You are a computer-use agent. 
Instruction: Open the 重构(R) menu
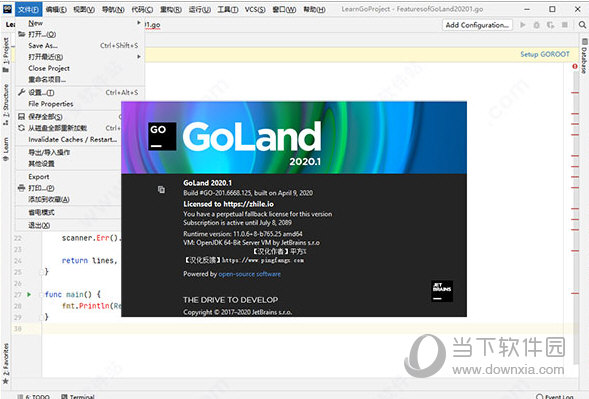pos(171,9)
